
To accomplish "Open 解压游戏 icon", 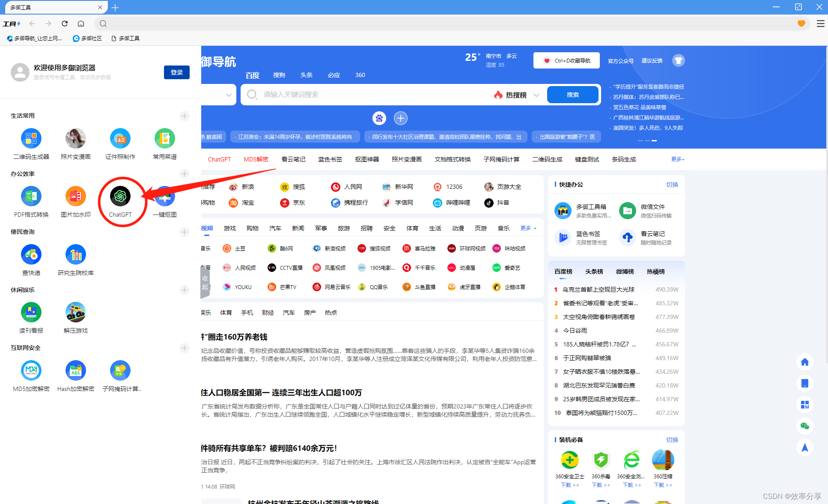I will point(76,313).
